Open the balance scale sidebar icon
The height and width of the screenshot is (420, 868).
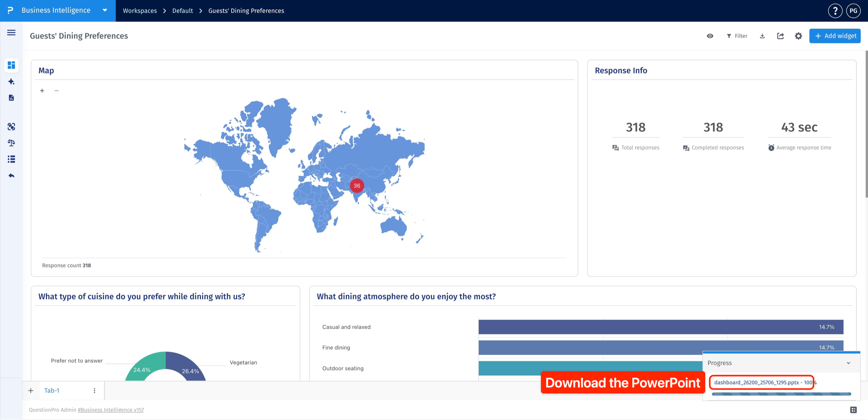[x=11, y=143]
